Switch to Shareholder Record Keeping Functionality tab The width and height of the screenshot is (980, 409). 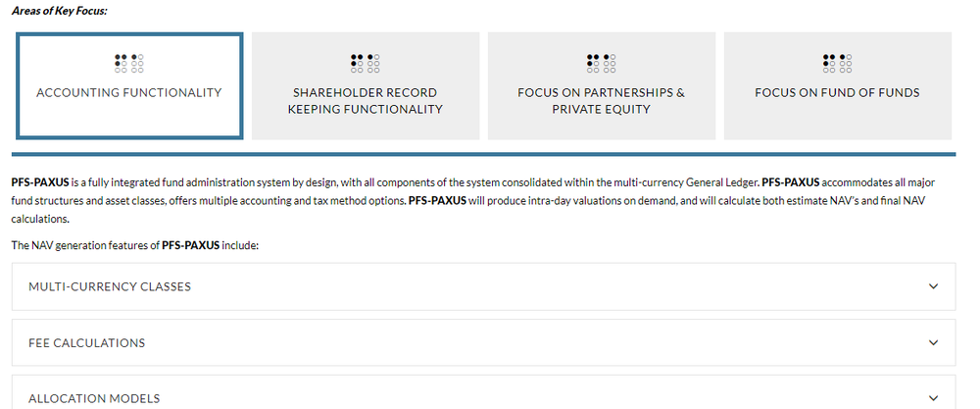coord(366,85)
